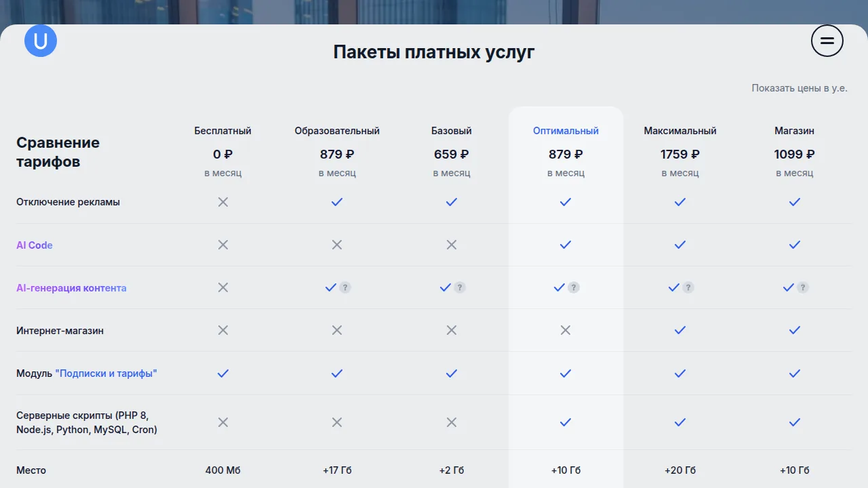Select the Бесплатный plan header

pos(223,131)
